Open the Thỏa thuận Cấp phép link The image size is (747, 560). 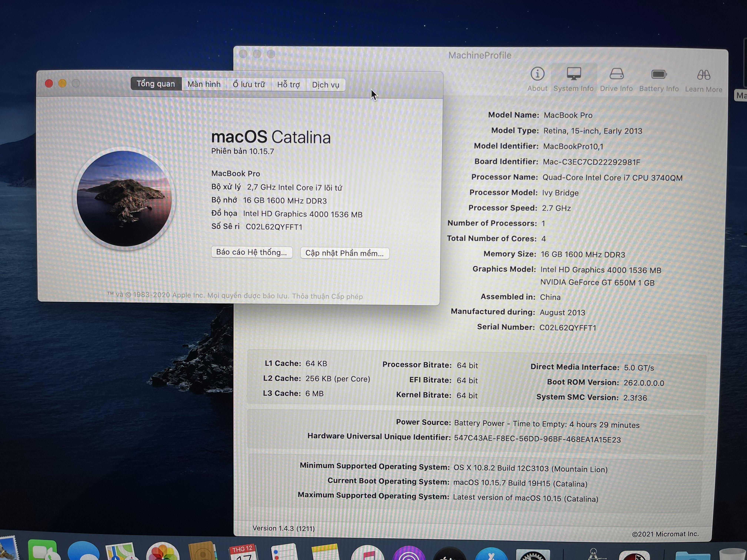327,296
